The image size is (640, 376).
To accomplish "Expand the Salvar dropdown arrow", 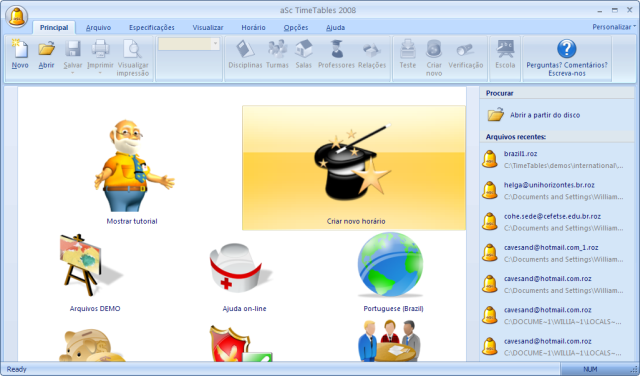I will point(73,73).
